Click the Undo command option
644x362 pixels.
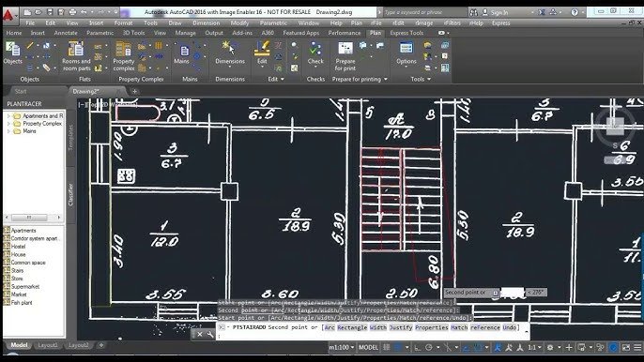click(x=510, y=327)
